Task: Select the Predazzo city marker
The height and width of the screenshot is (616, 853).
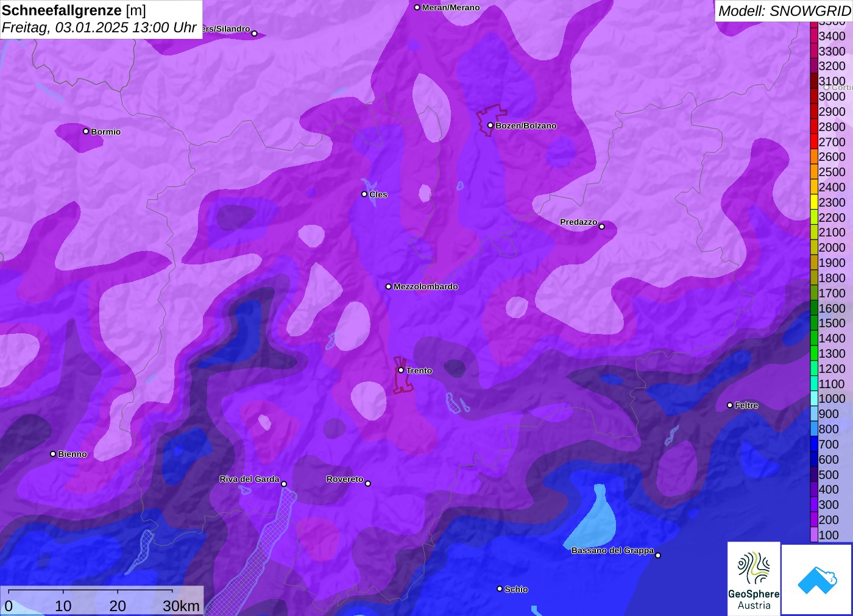Action: 602,227
